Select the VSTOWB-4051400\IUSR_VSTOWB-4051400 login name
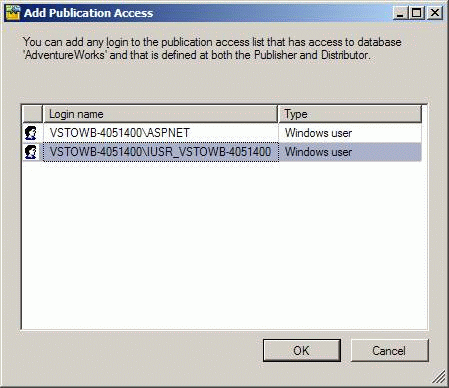This screenshot has height=388, width=449. [160, 152]
